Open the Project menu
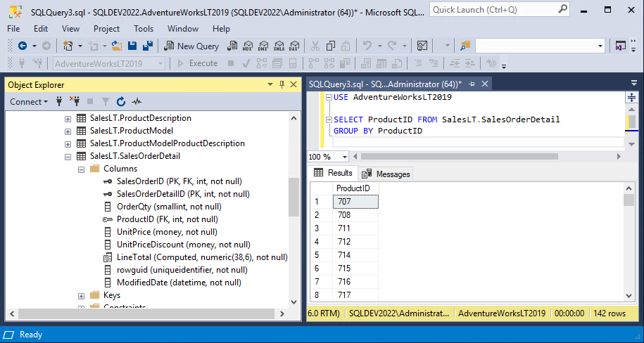The width and height of the screenshot is (644, 343). click(106, 29)
